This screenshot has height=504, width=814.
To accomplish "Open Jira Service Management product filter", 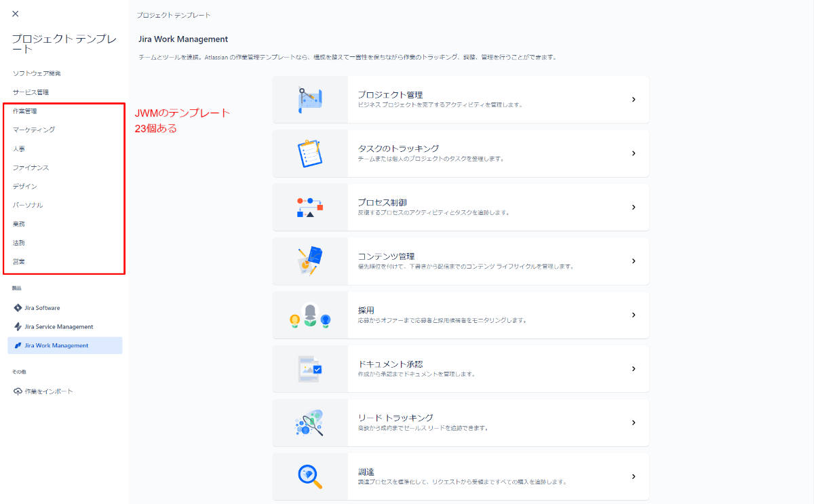I will coord(65,326).
